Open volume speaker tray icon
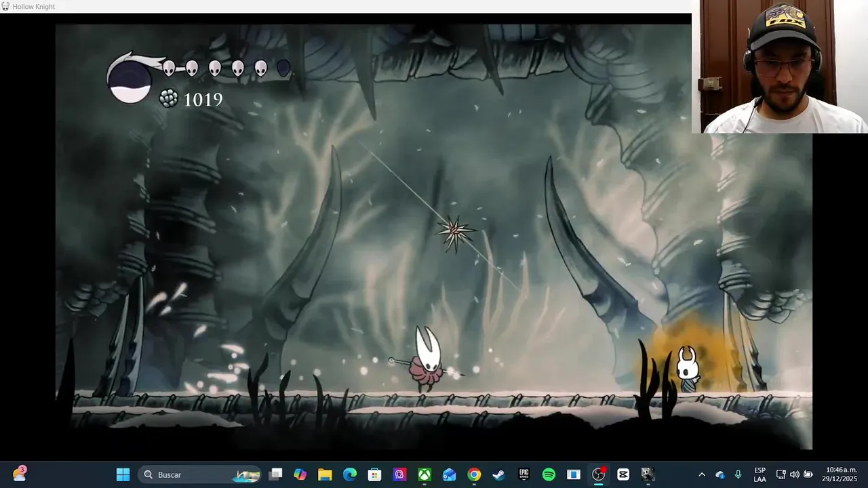The height and width of the screenshot is (488, 868). tap(794, 474)
